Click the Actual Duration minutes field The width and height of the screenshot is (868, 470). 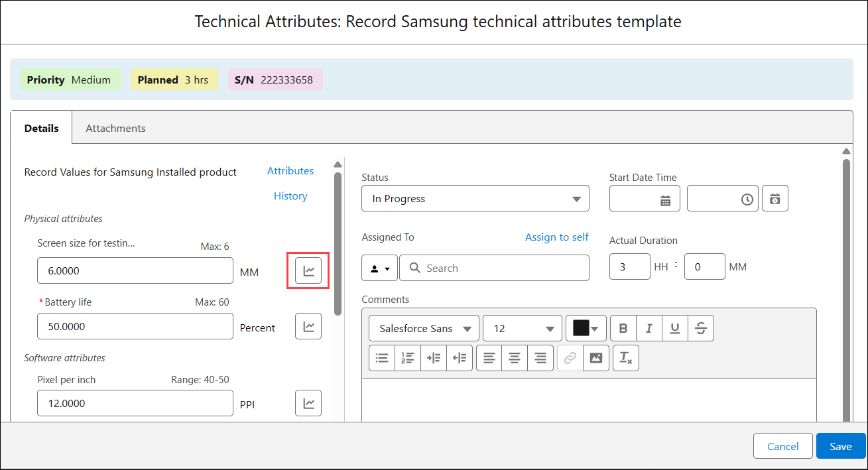705,266
